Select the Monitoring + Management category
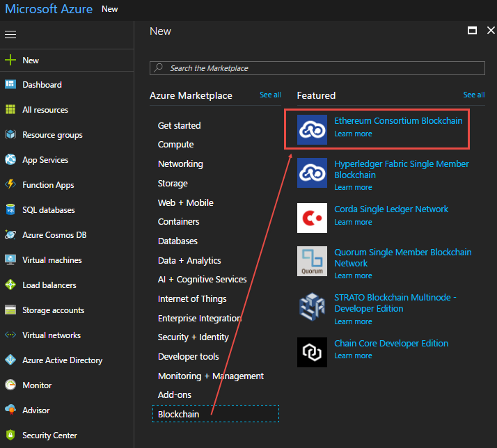This screenshot has width=497, height=448. [210, 376]
